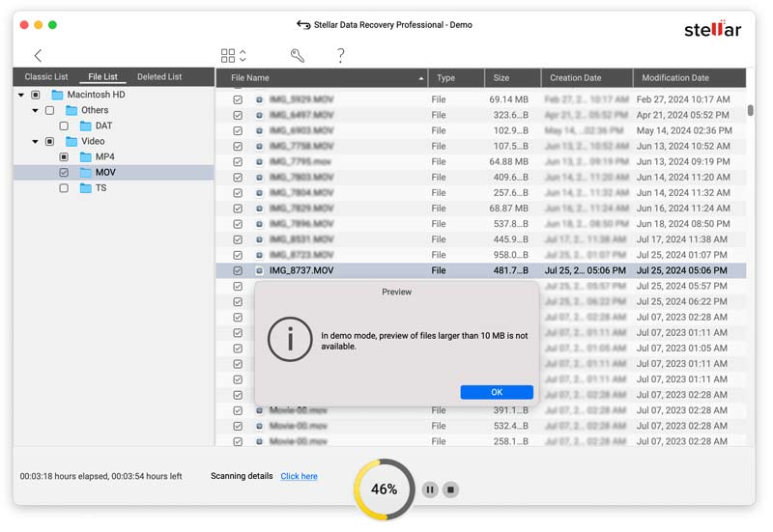
Task: Toggle the Macintosh HD checkbox
Action: pyautogui.click(x=36, y=95)
